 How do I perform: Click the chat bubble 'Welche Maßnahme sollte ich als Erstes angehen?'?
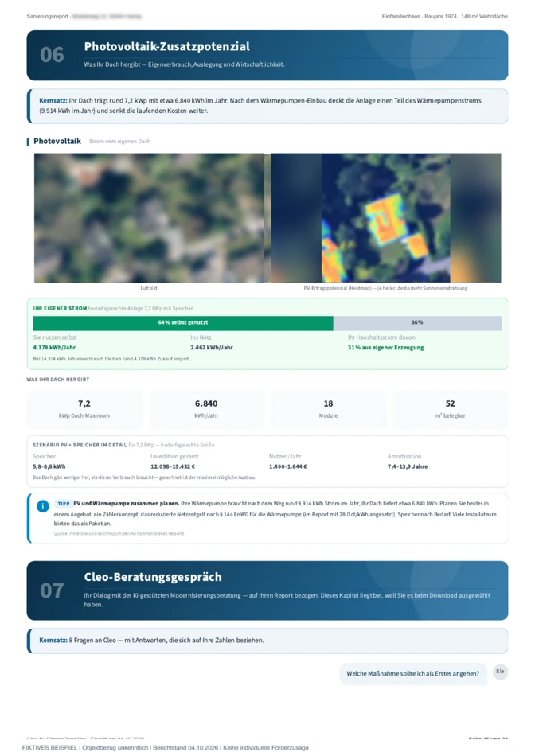[x=413, y=673]
